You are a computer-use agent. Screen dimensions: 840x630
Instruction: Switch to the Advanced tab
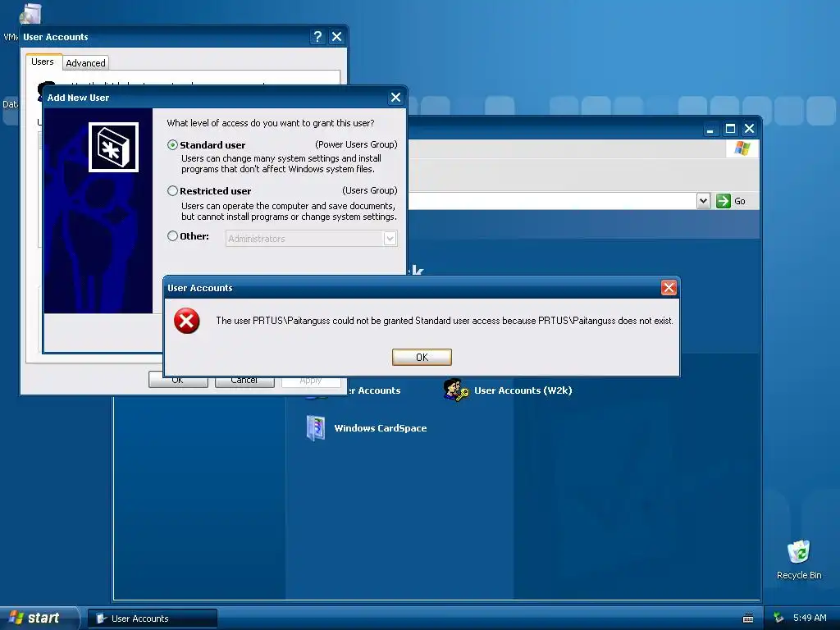pos(85,63)
